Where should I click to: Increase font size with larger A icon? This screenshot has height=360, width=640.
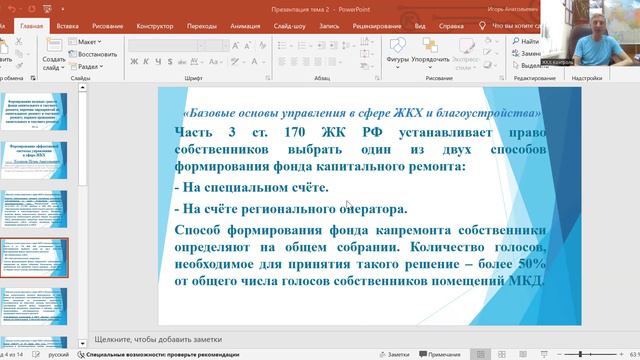(x=236, y=45)
